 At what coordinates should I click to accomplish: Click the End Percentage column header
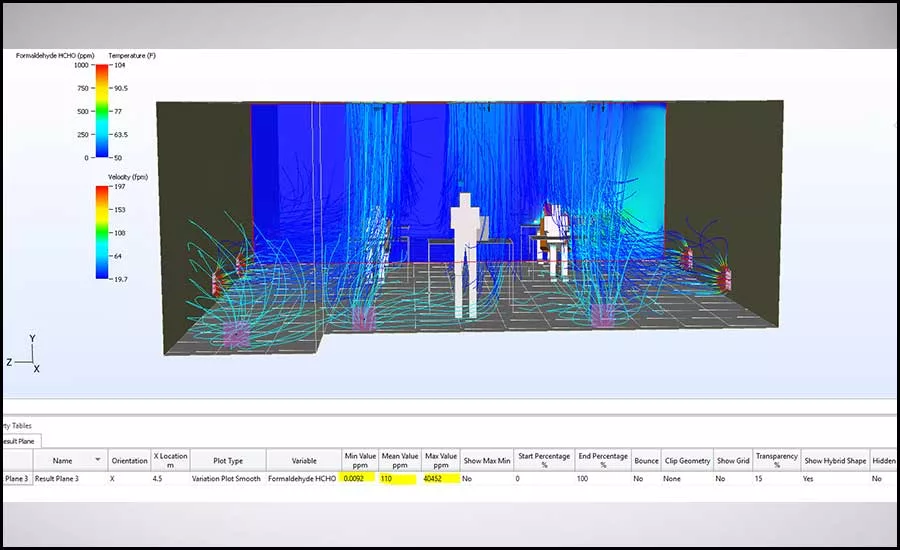603,460
